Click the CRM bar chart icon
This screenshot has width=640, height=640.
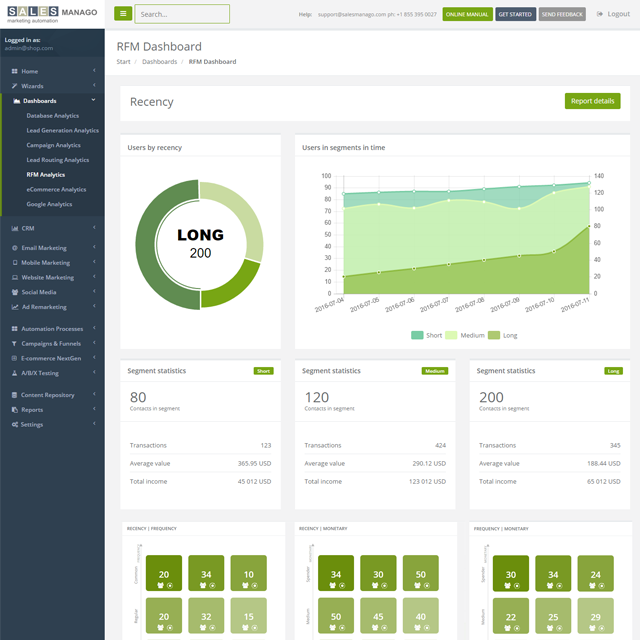(x=15, y=228)
